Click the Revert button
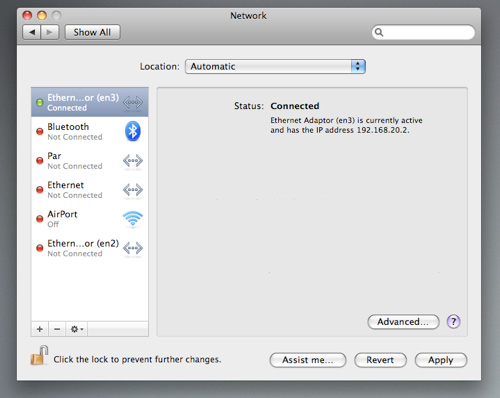 [x=380, y=360]
